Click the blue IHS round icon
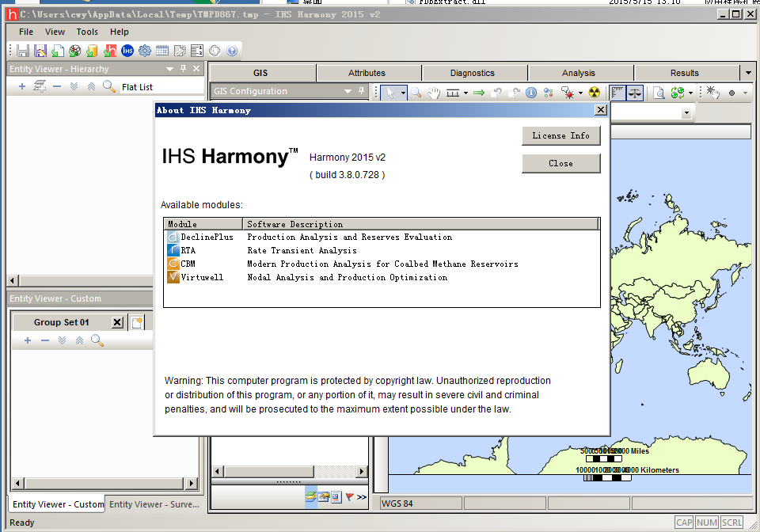 click(127, 51)
